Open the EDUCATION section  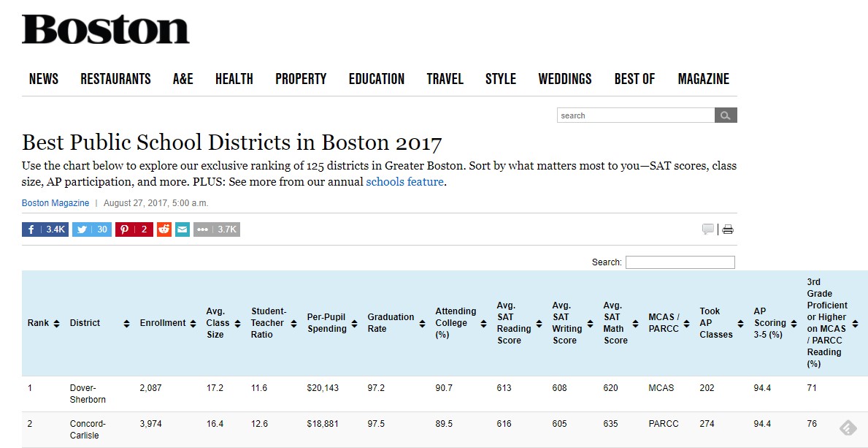pos(376,78)
